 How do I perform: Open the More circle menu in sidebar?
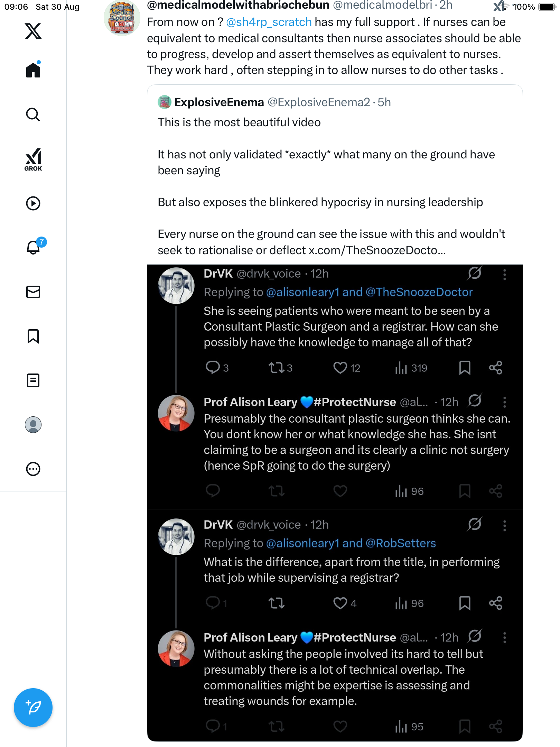33,469
